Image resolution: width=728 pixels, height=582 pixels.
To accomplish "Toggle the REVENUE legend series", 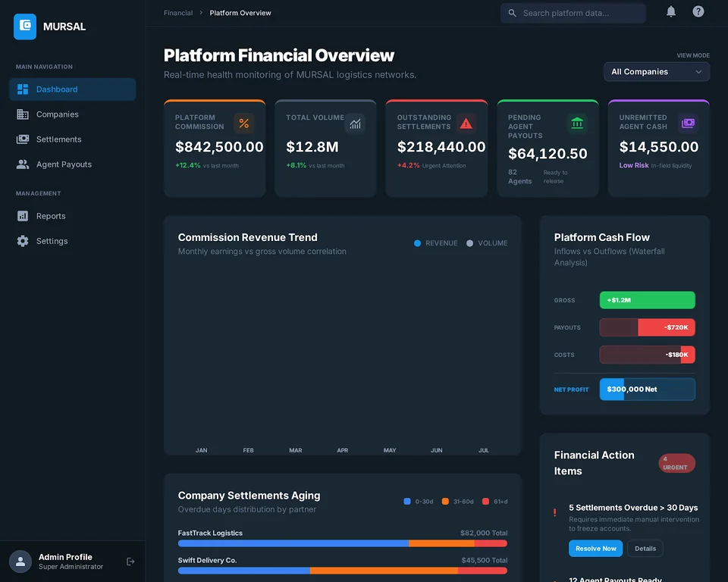I will coord(435,243).
